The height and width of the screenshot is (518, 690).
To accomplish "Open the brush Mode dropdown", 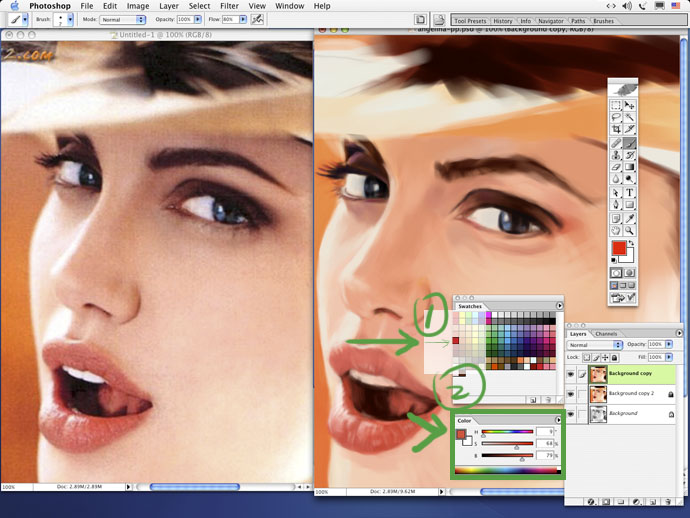I will coord(123,20).
